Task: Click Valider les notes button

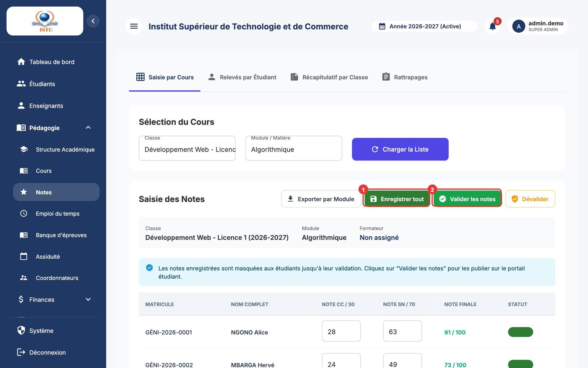Action: coord(467,199)
